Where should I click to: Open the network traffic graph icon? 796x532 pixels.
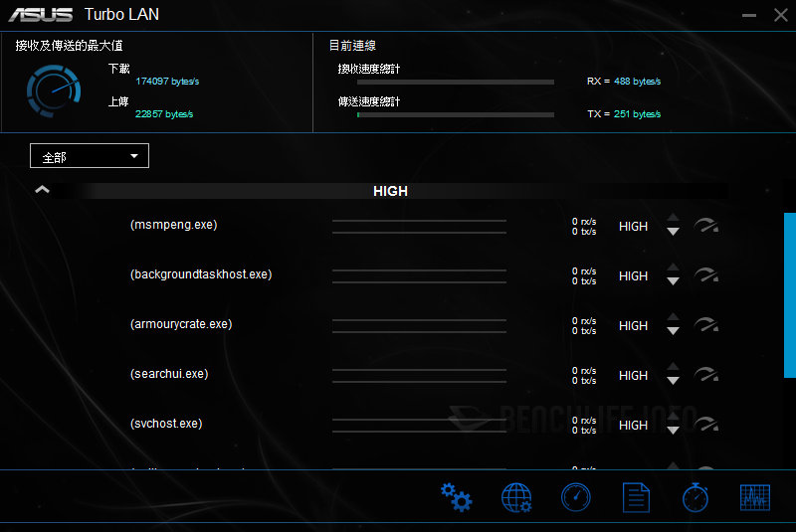[755, 497]
